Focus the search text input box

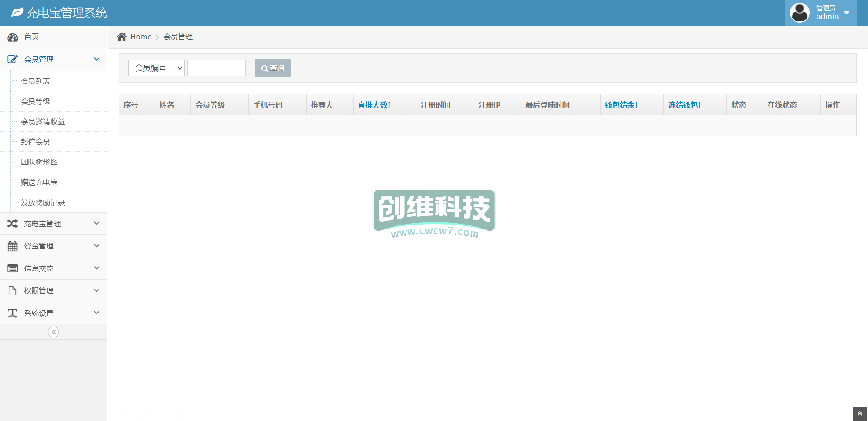coord(217,68)
